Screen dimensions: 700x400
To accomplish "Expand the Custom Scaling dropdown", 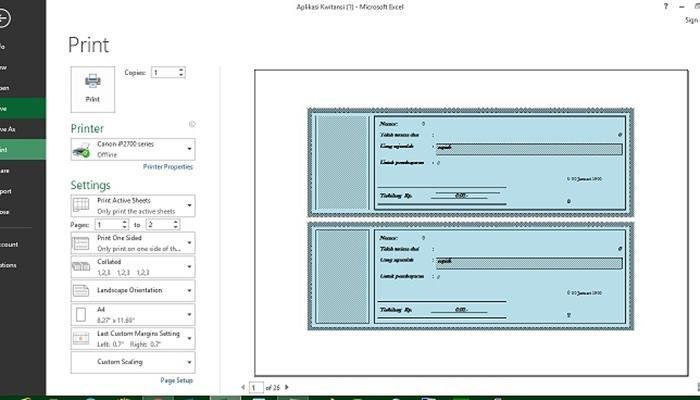I will click(x=133, y=362).
